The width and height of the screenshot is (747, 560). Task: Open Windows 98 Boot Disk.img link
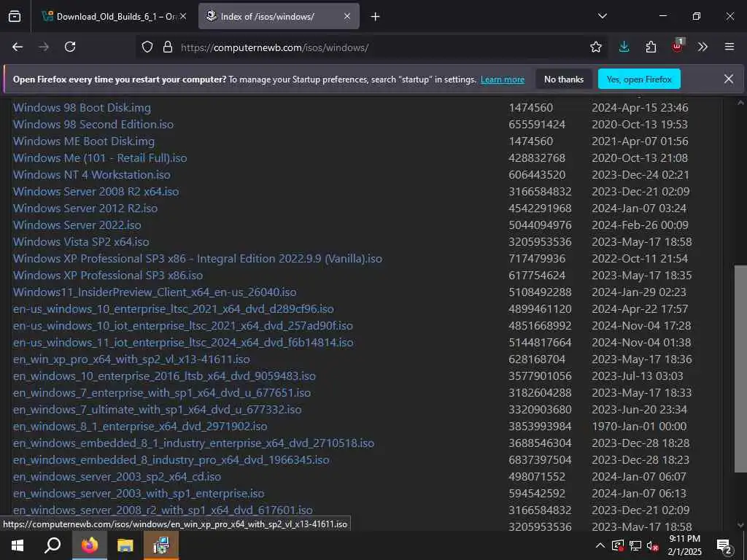[x=82, y=108]
